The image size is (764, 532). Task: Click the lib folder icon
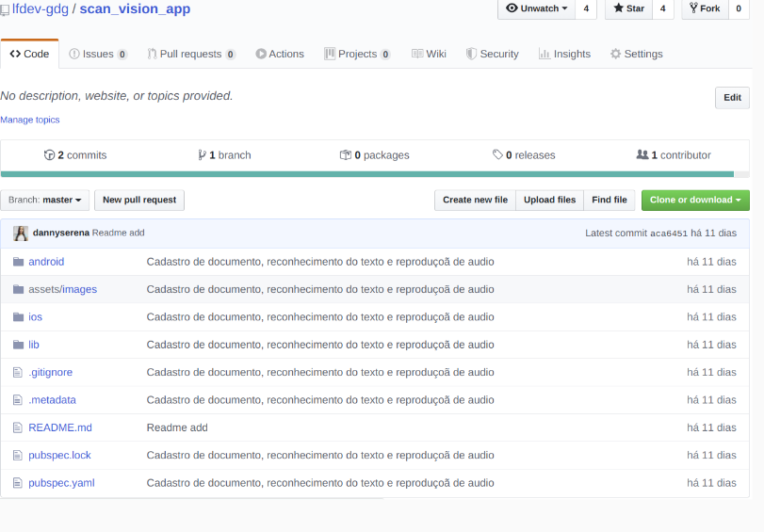[19, 345]
